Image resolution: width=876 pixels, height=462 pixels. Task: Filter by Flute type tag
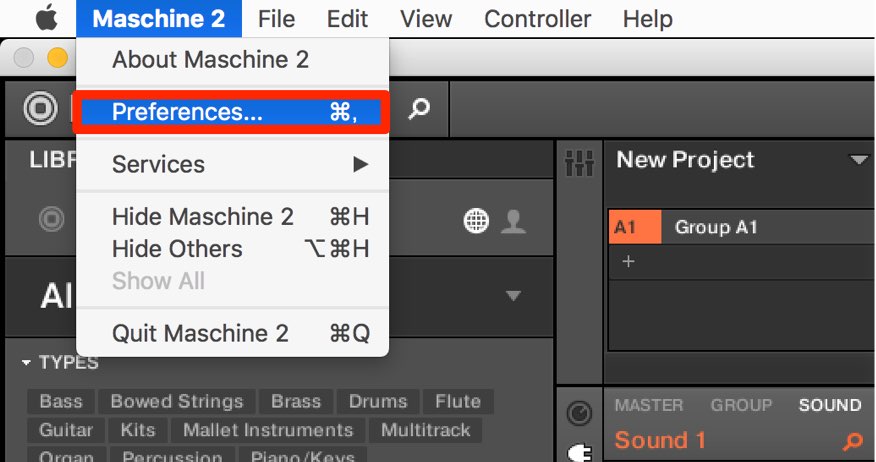point(458,401)
